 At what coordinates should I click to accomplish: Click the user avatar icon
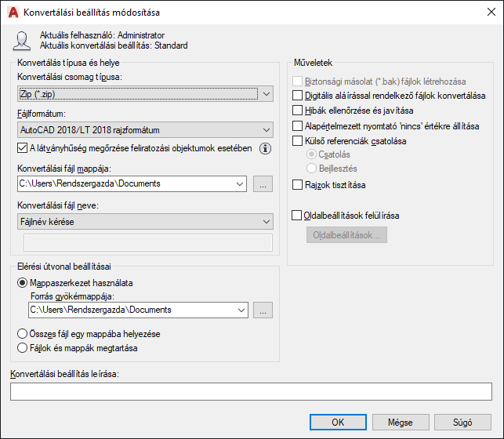[x=21, y=41]
